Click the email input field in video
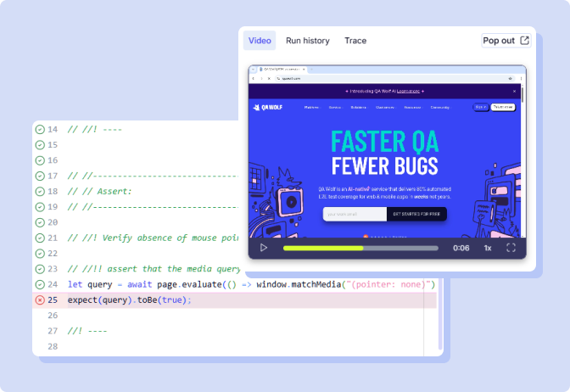Image resolution: width=570 pixels, height=392 pixels. 355,214
